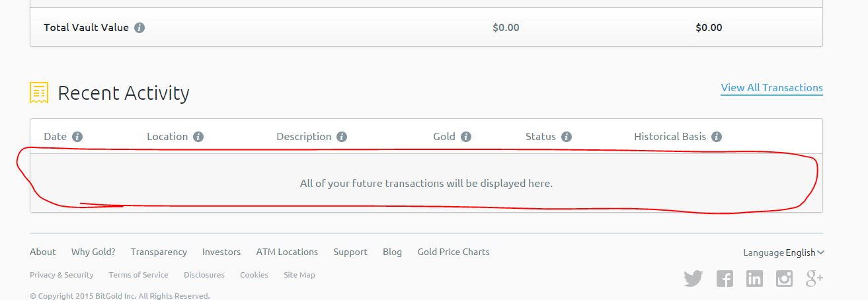This screenshot has width=868, height=300.
Task: Open the LinkedIn social icon
Action: tap(754, 279)
